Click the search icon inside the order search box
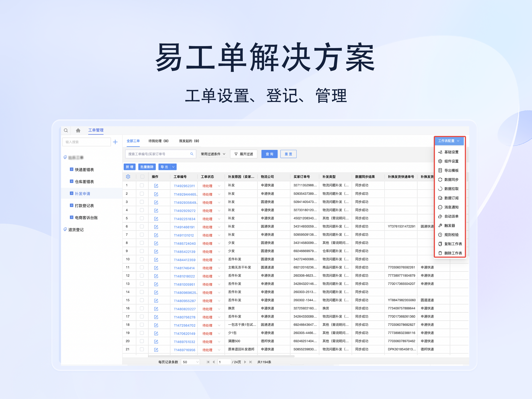Image resolution: width=532 pixels, height=399 pixels. coord(192,154)
